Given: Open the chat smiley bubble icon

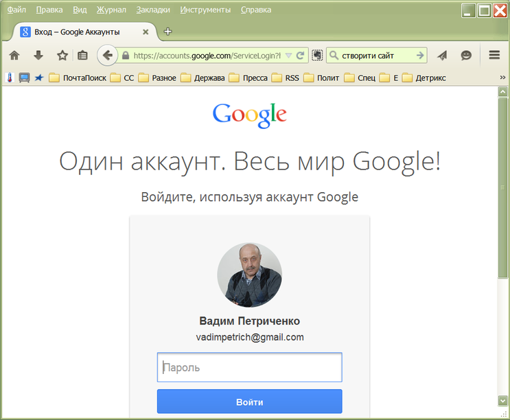Looking at the screenshot, I should (x=466, y=56).
